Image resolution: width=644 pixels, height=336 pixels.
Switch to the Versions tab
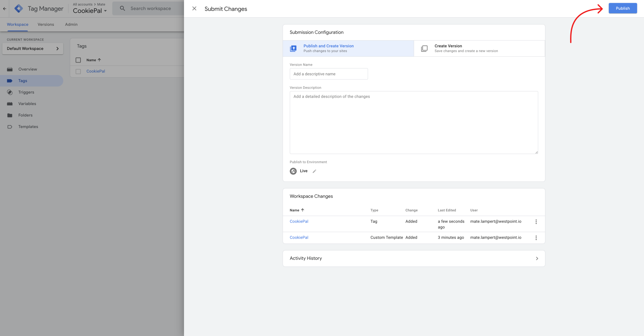click(x=46, y=24)
